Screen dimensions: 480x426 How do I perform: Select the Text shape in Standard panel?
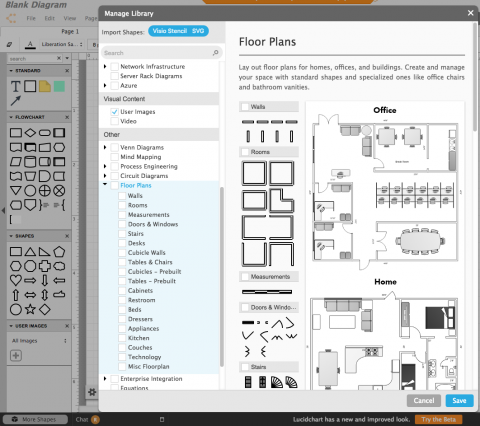(x=15, y=86)
